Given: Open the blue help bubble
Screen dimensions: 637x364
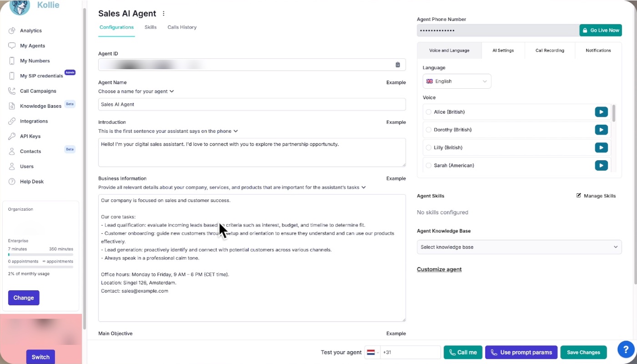Looking at the screenshot, I should pyautogui.click(x=626, y=349).
